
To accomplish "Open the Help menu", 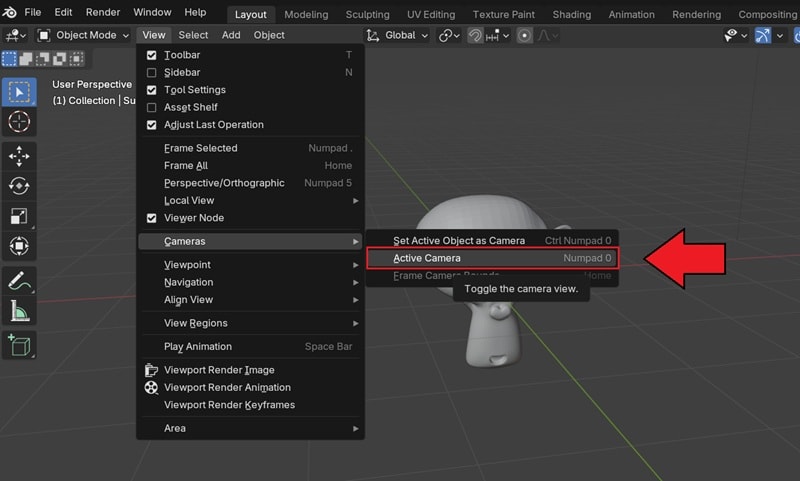I will (x=195, y=12).
